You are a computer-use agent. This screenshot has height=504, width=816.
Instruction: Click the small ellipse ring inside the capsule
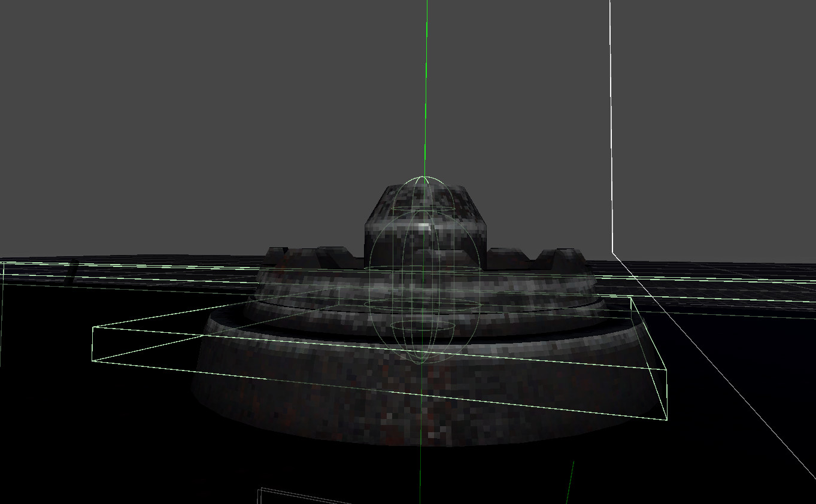[423, 326]
